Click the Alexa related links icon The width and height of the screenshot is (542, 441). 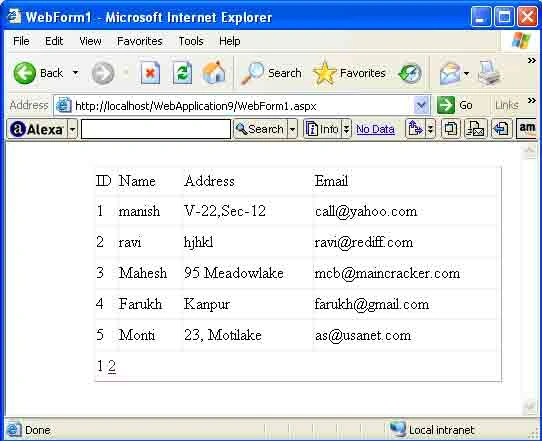(415, 129)
